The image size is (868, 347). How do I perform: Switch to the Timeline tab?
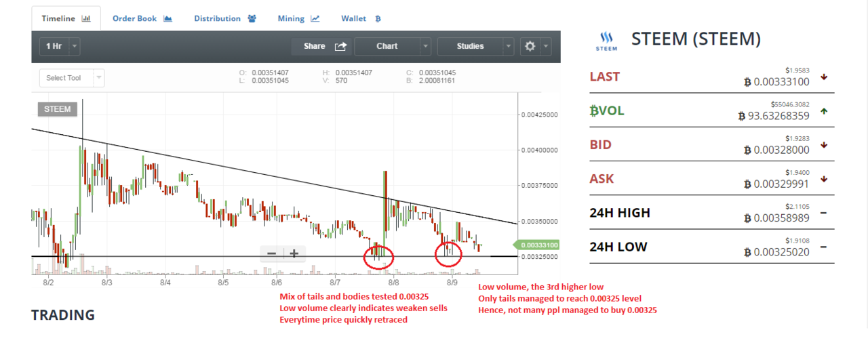(66, 18)
